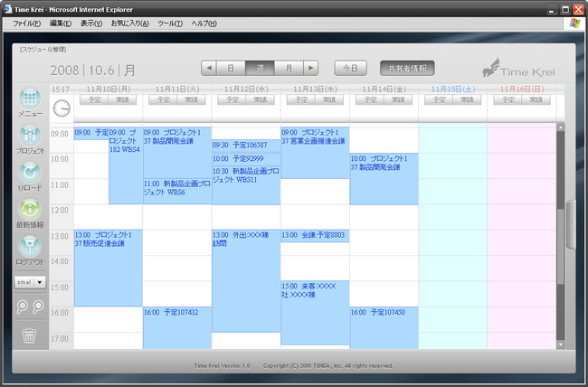
Task: Click the Internet Explorer title bar icon
Action: tap(8, 9)
